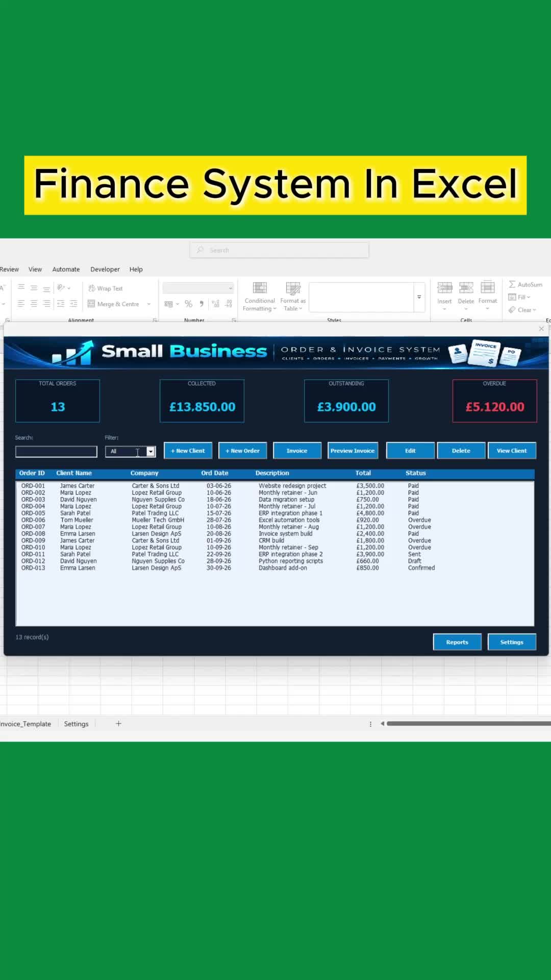Add a new sheet with plus icon
551x980 pixels.
pos(118,724)
